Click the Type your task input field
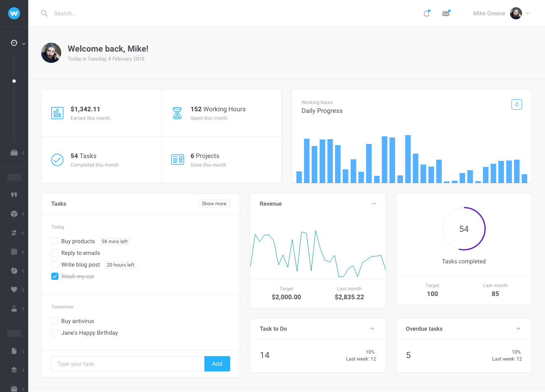545x392 pixels. [x=128, y=364]
